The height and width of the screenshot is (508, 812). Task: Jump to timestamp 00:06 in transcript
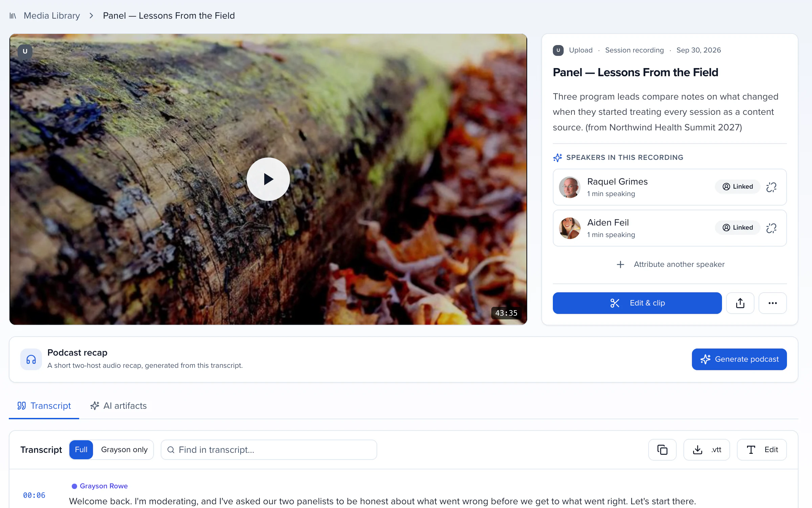pos(34,495)
